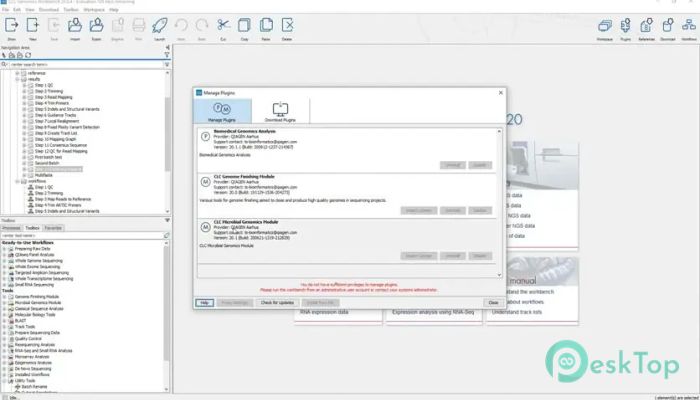The width and height of the screenshot is (700, 400).
Task: Click the Toolbox tree scrollbar
Action: click(x=167, y=317)
